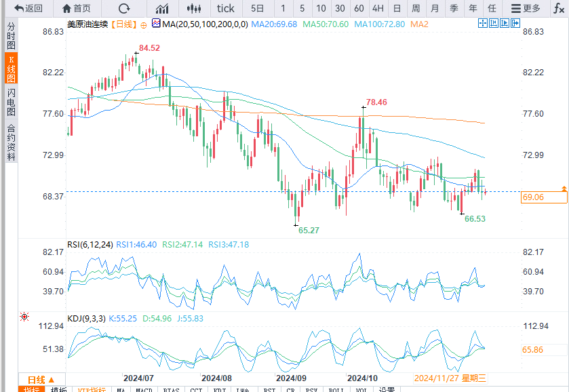Refresh the chart with the reload icon
Image resolution: width=569 pixels, height=392 pixels.
click(x=123, y=8)
